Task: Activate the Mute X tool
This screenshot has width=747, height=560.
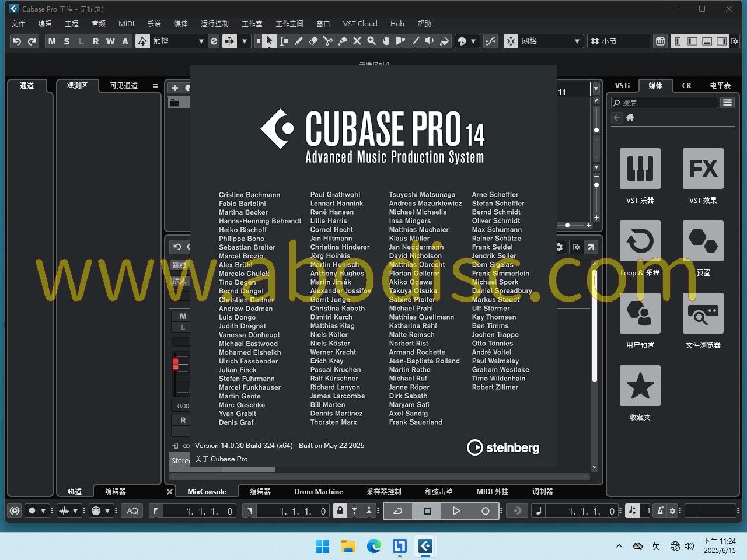Action: (x=357, y=41)
